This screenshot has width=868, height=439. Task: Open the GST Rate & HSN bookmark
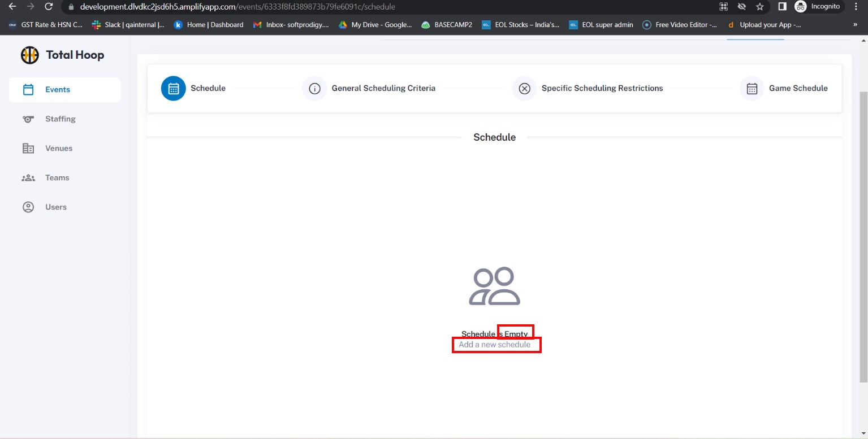pos(45,25)
